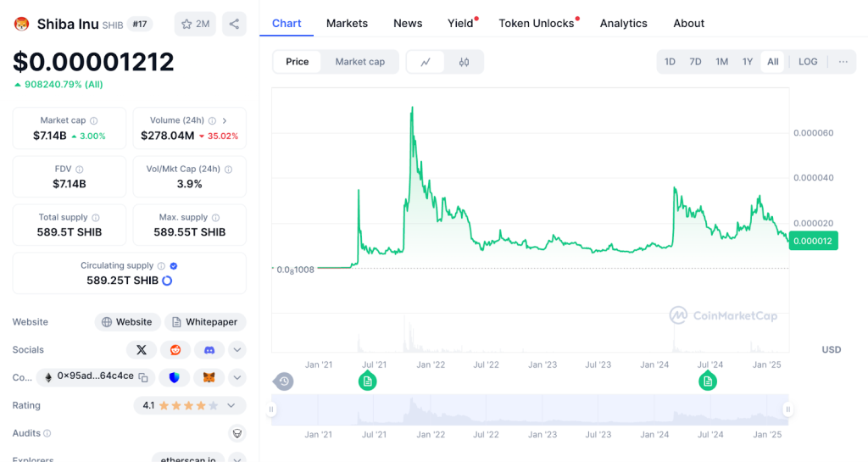Toggle chart to Market cap view
This screenshot has height=462, width=868.
pos(359,62)
